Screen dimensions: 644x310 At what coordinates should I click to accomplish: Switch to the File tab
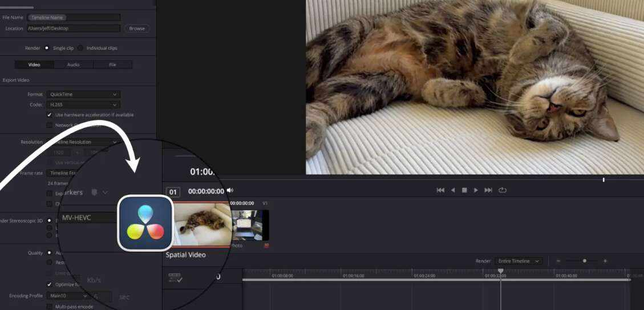coord(112,65)
